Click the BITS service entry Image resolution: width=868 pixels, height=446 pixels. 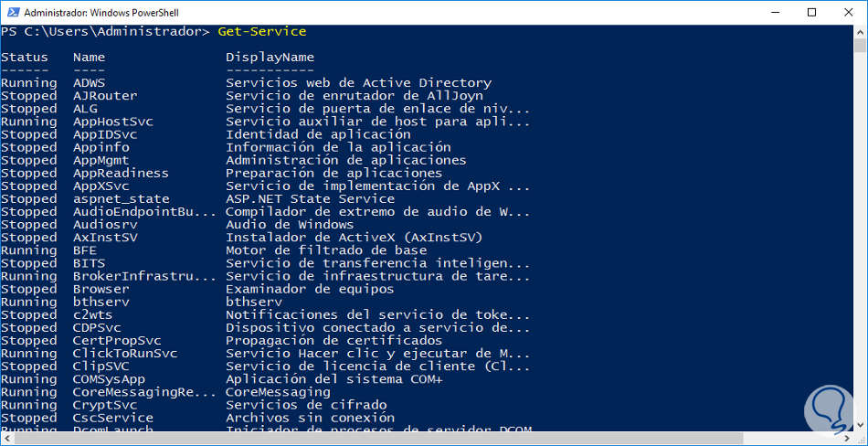coord(89,262)
